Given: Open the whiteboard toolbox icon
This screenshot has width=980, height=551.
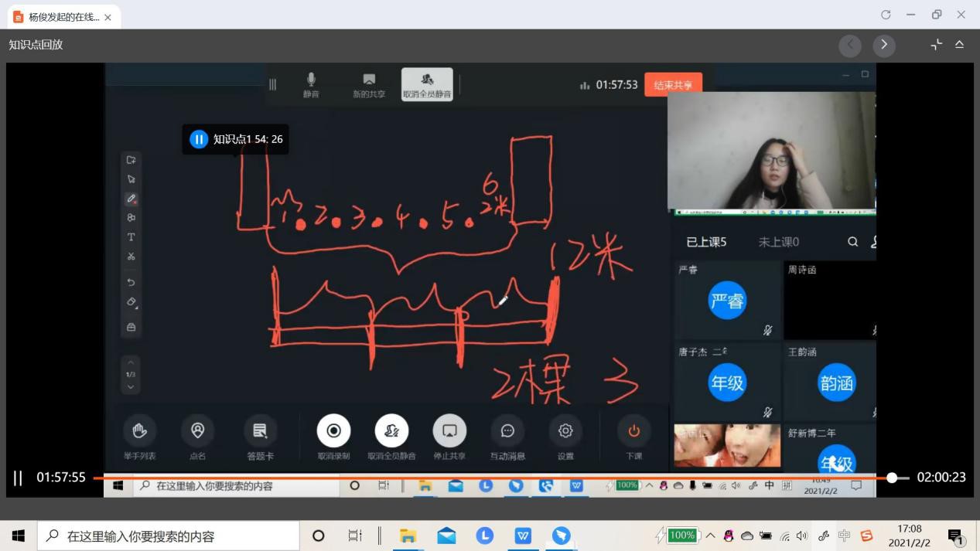Looking at the screenshot, I should [x=131, y=328].
